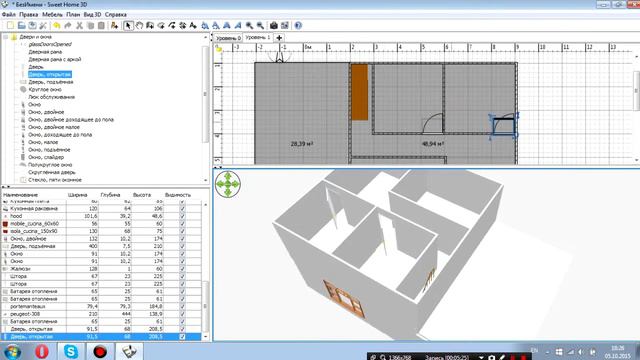640x360 pixels.
Task: Sort furniture by Ширина column header
Action: pyautogui.click(x=82, y=195)
